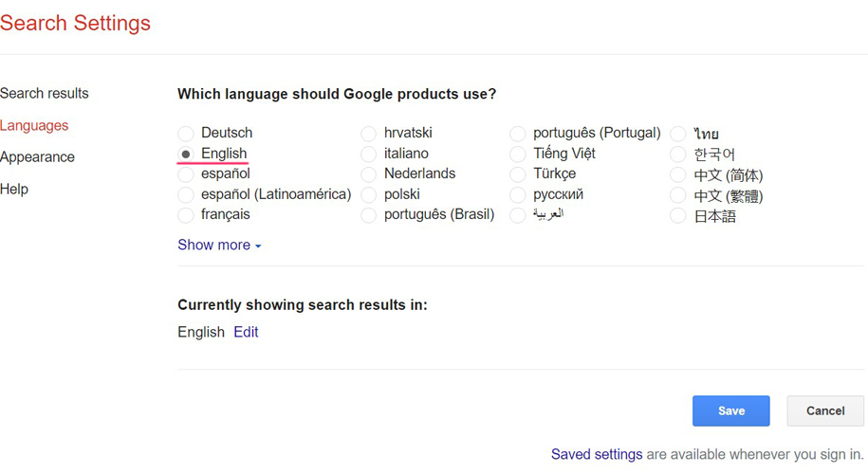The image size is (868, 474).
Task: Select the 日本語 radio button
Action: (677, 216)
